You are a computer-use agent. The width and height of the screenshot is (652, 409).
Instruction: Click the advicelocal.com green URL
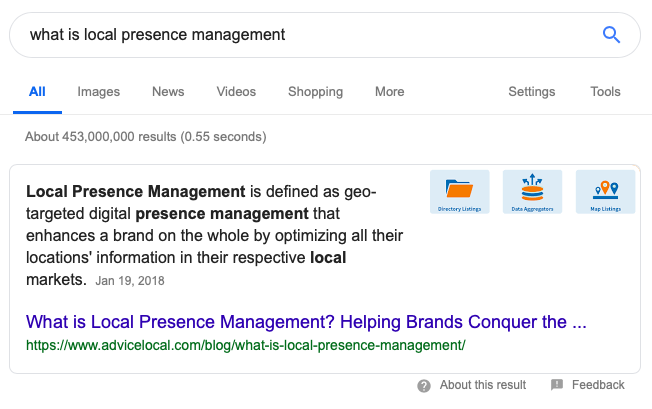click(246, 346)
